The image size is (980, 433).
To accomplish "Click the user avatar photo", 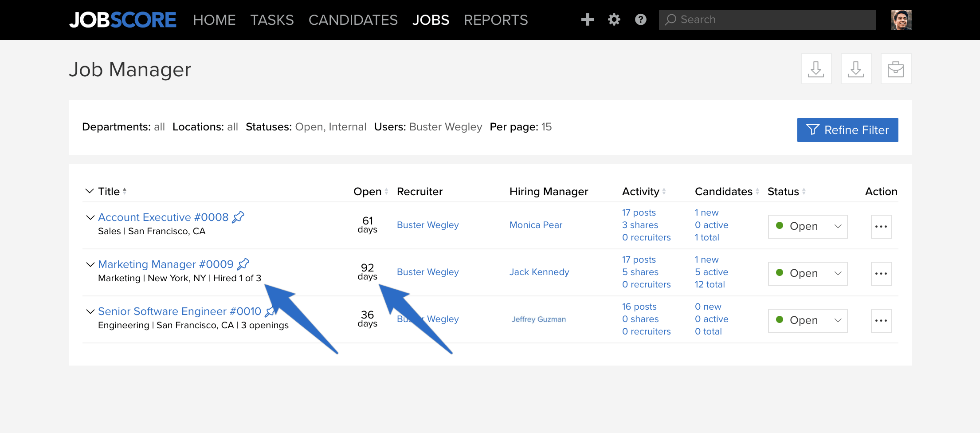I will tap(901, 20).
